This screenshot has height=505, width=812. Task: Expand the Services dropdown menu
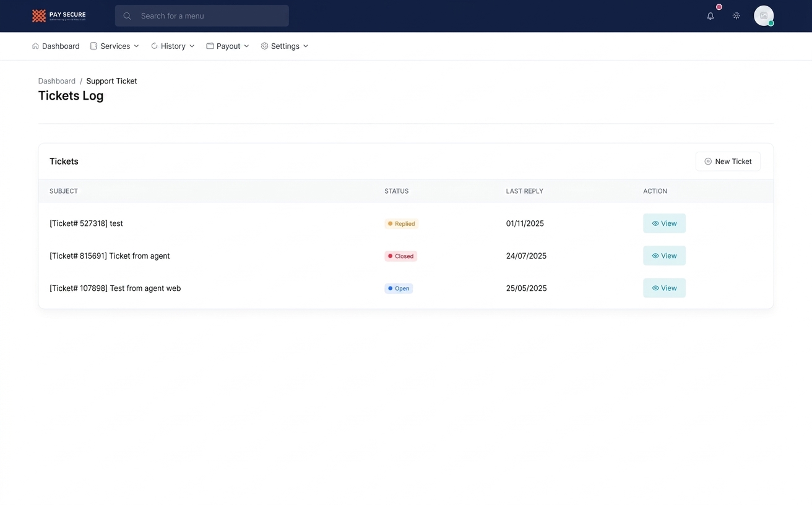point(114,46)
